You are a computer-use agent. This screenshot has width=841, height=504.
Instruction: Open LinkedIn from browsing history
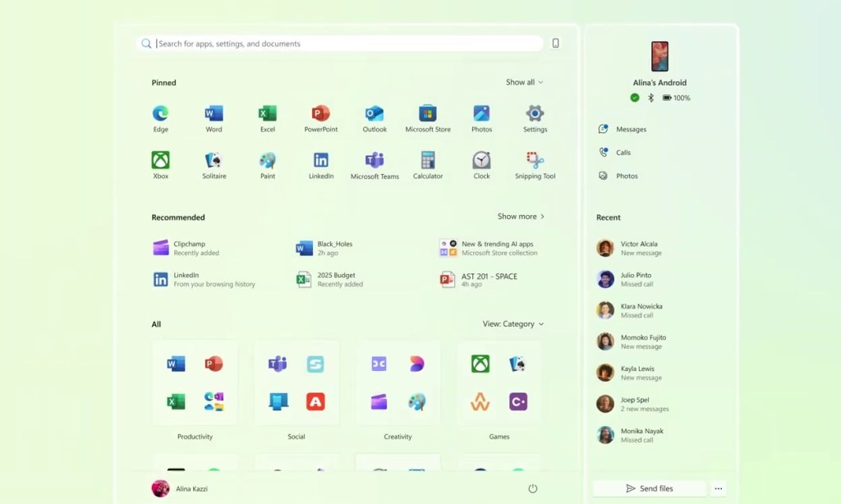204,279
